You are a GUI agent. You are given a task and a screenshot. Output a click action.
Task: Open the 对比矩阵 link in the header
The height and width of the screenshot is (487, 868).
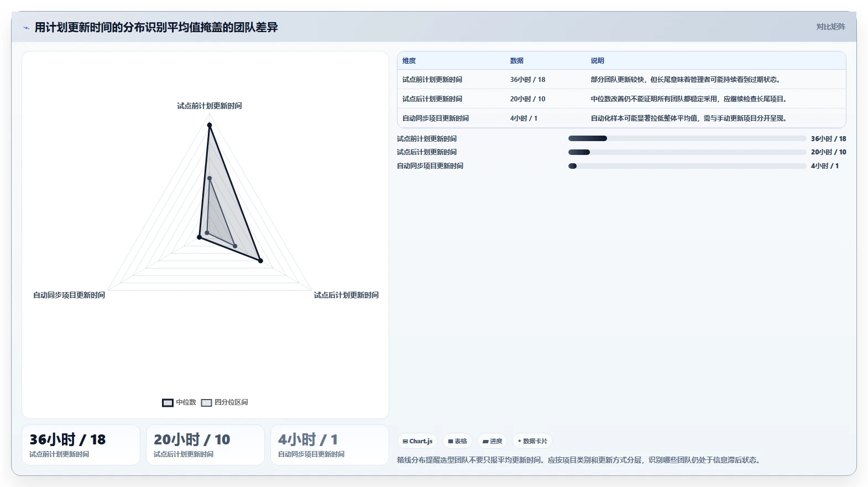tap(830, 27)
